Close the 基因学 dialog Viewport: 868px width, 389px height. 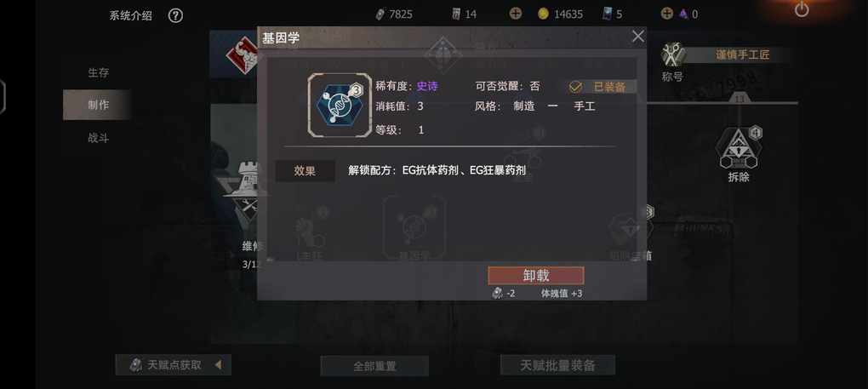tap(637, 37)
